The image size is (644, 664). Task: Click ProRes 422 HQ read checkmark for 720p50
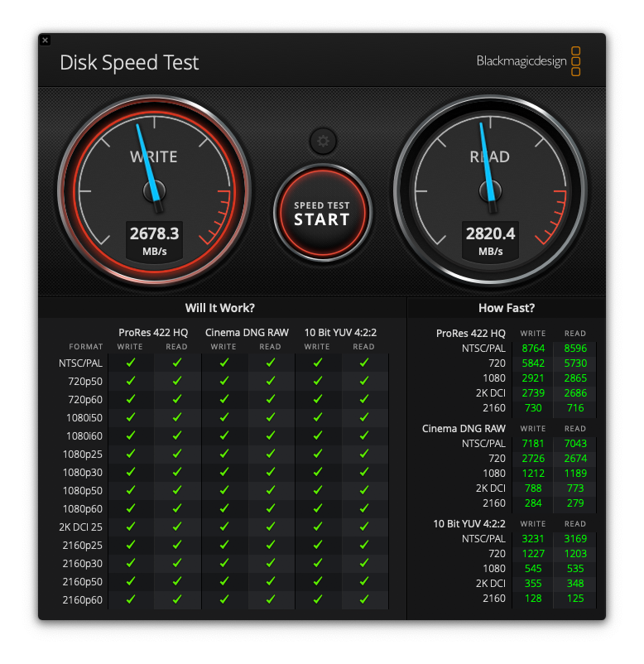(177, 381)
